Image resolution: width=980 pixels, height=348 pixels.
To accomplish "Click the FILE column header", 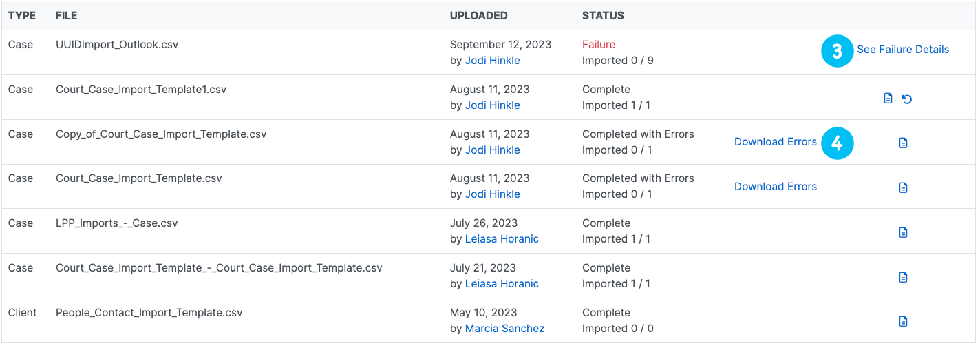I will 66,16.
